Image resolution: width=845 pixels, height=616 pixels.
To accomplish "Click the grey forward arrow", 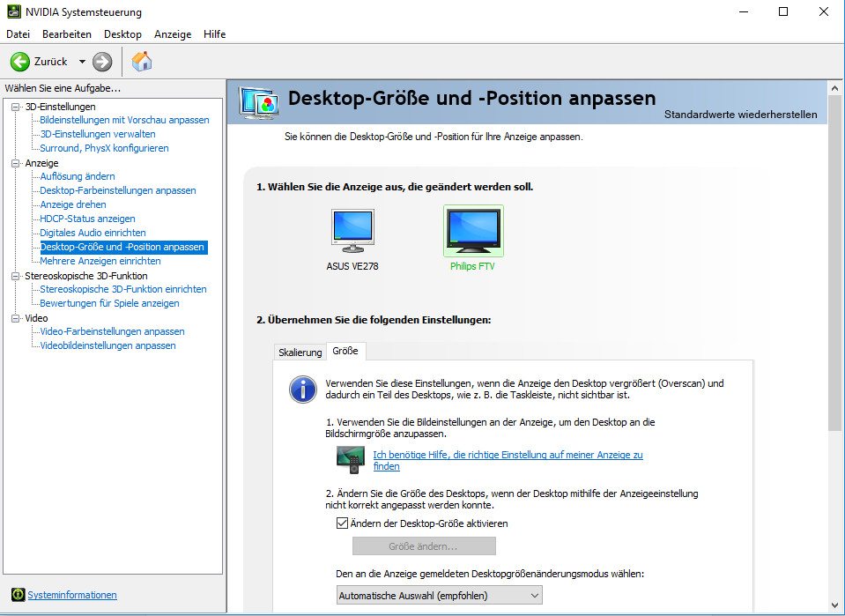I will click(x=102, y=62).
